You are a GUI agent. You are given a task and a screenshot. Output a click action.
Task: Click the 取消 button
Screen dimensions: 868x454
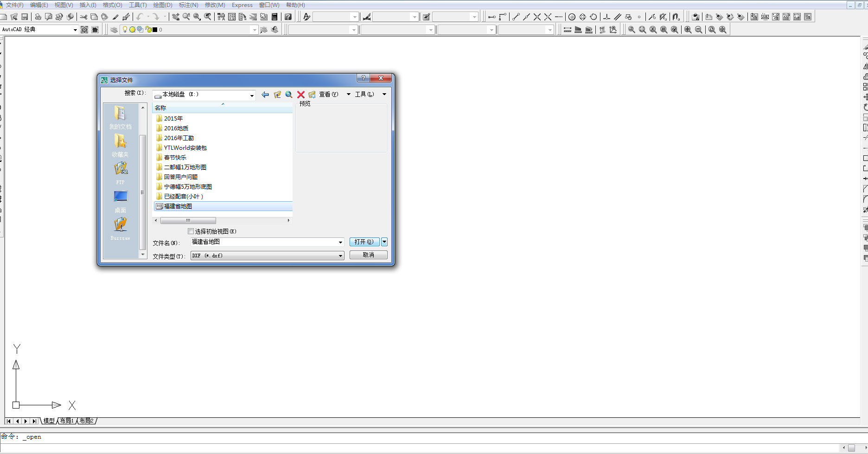369,255
